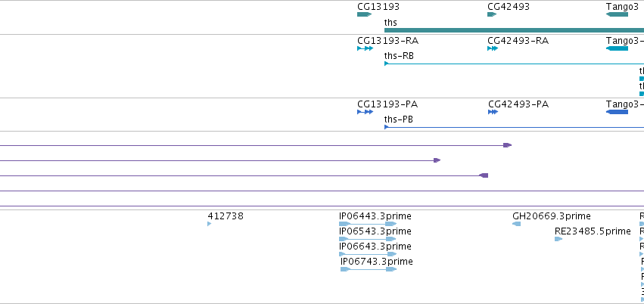Click the CG13193-PA protein glyph

point(365,112)
